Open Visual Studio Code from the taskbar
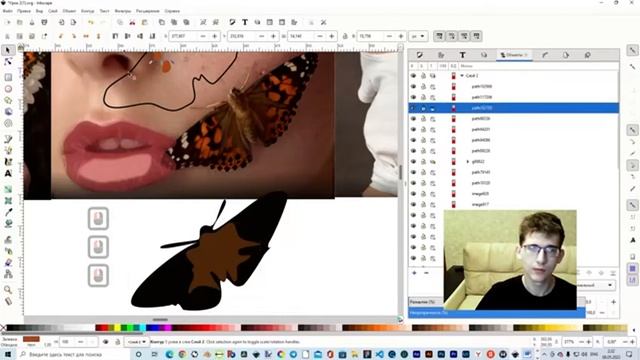The image size is (640, 360). point(379,354)
